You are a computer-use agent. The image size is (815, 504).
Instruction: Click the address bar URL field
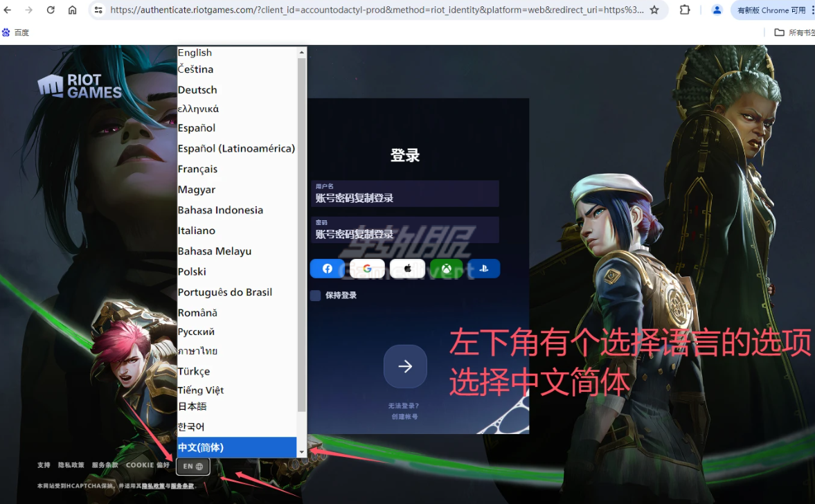[376, 10]
